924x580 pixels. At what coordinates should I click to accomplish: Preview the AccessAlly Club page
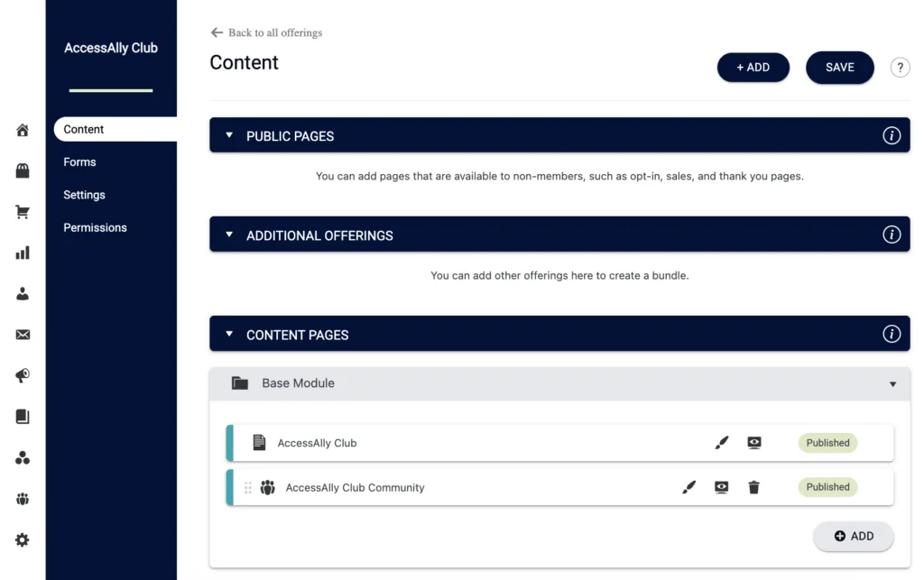pos(753,443)
